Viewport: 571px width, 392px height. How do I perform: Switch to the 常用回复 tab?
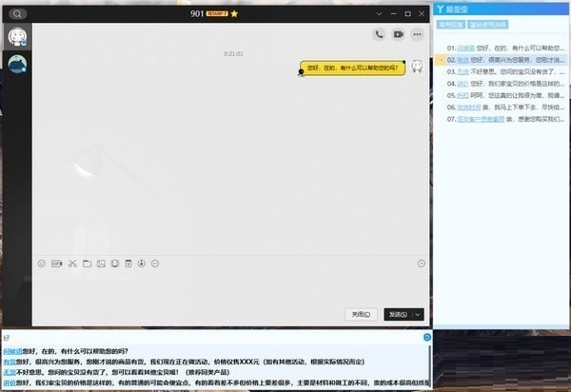pos(453,25)
